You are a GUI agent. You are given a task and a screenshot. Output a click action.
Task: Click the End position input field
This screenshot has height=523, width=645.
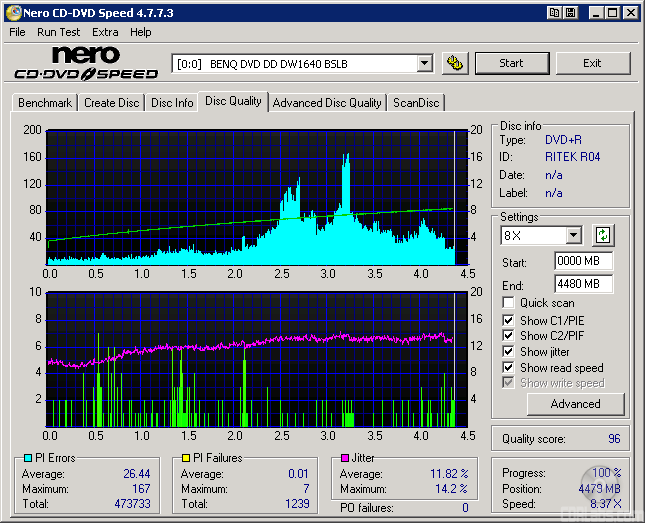(582, 284)
